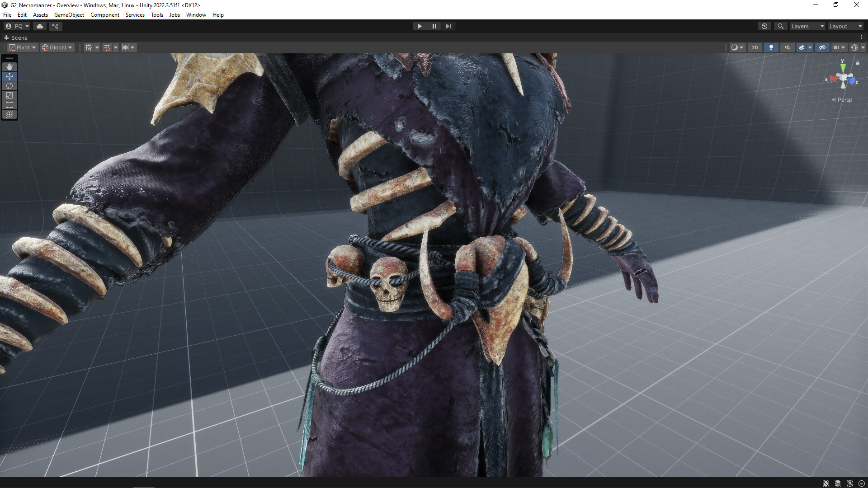Open the version control button
The width and height of the screenshot is (868, 488).
pyautogui.click(x=56, y=26)
